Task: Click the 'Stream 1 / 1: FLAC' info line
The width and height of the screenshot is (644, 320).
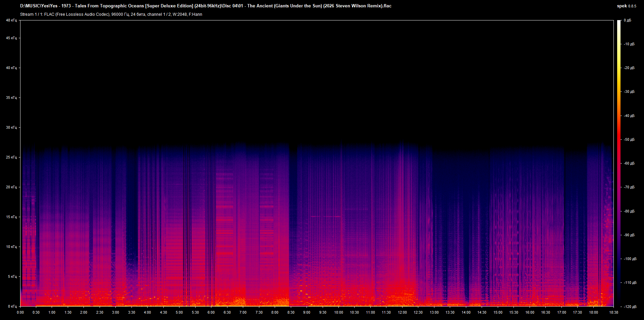Action: [111, 14]
